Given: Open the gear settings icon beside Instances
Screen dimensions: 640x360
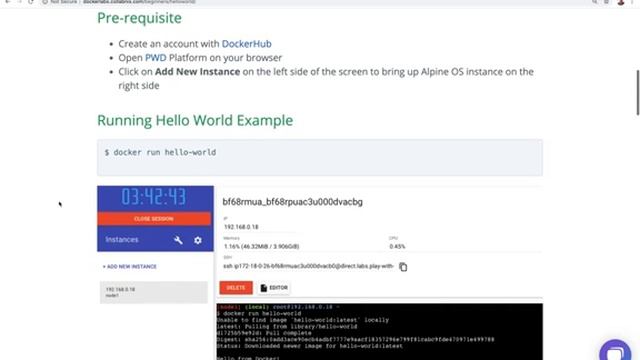Looking at the screenshot, I should [x=198, y=240].
